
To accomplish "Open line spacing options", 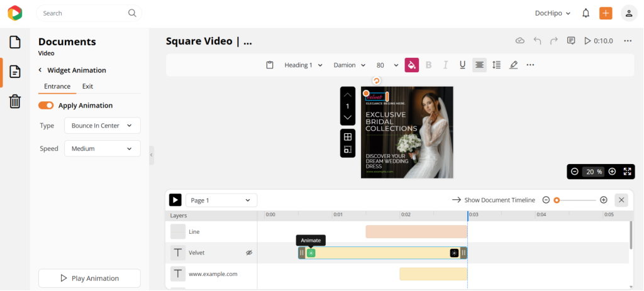I will click(497, 65).
